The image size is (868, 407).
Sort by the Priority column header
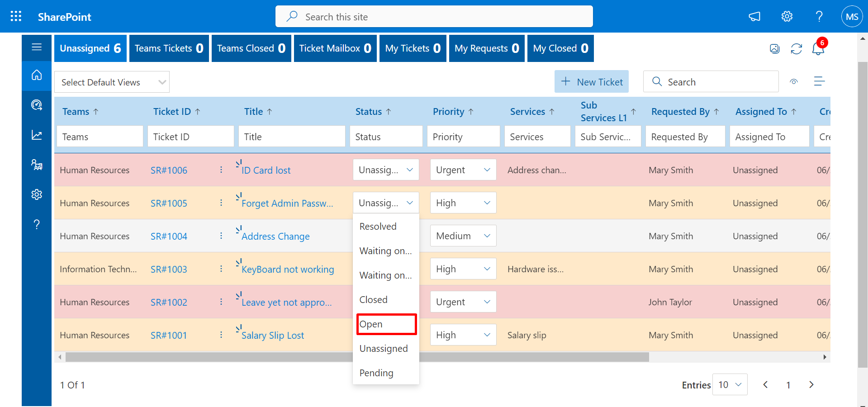click(x=453, y=112)
